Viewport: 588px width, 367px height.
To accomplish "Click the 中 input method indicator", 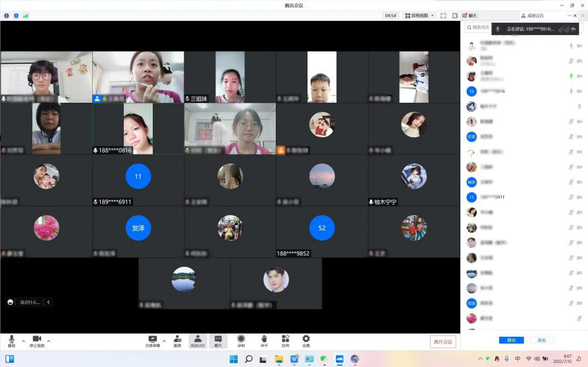I will pyautogui.click(x=517, y=359).
